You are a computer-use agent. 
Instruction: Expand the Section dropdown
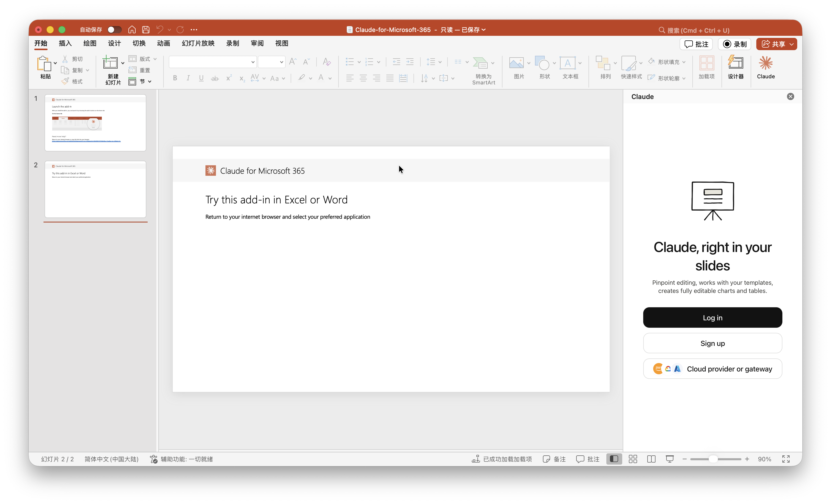tap(149, 81)
